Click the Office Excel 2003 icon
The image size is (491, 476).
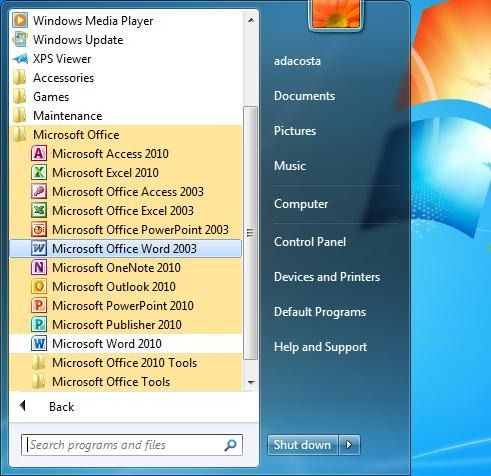click(x=39, y=211)
